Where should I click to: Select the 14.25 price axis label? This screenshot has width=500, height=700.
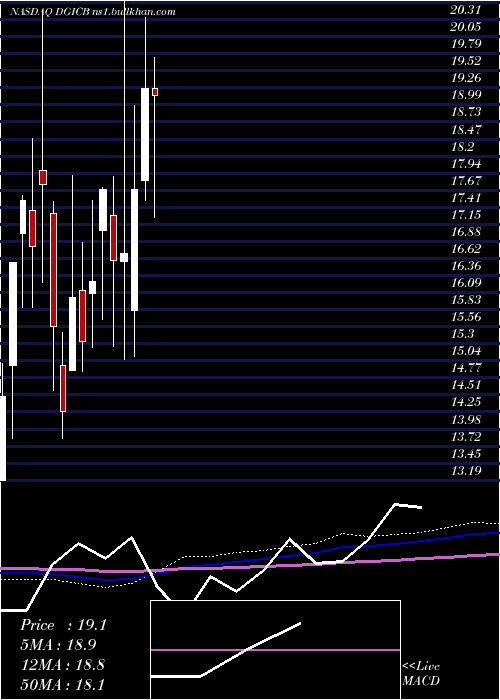[x=466, y=402]
